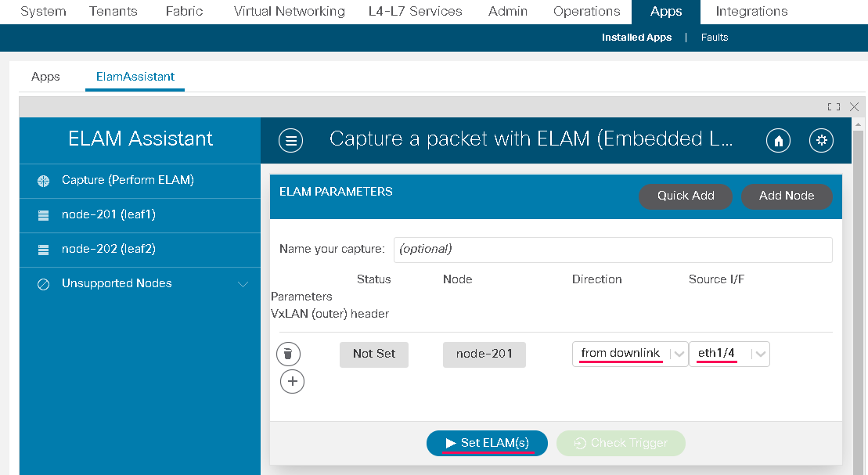
Task: Open the Operations menu
Action: click(587, 12)
